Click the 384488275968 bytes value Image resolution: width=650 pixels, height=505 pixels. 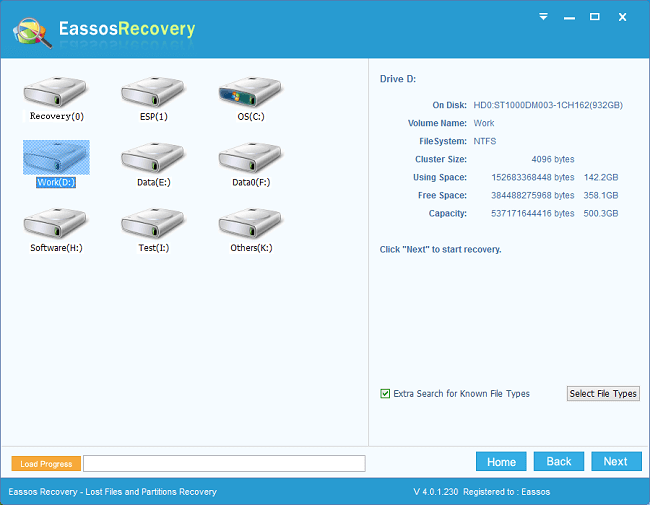(x=533, y=195)
